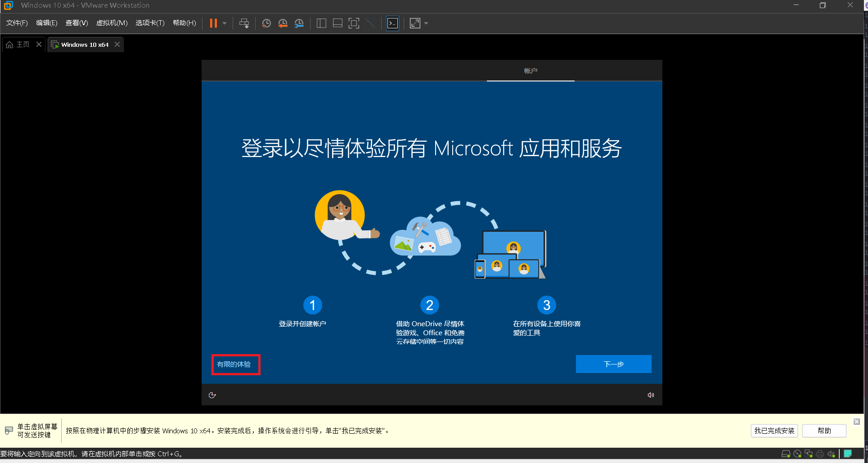Click the multi-device screens illustration
Image resolution: width=868 pixels, height=463 pixels.
[511, 254]
